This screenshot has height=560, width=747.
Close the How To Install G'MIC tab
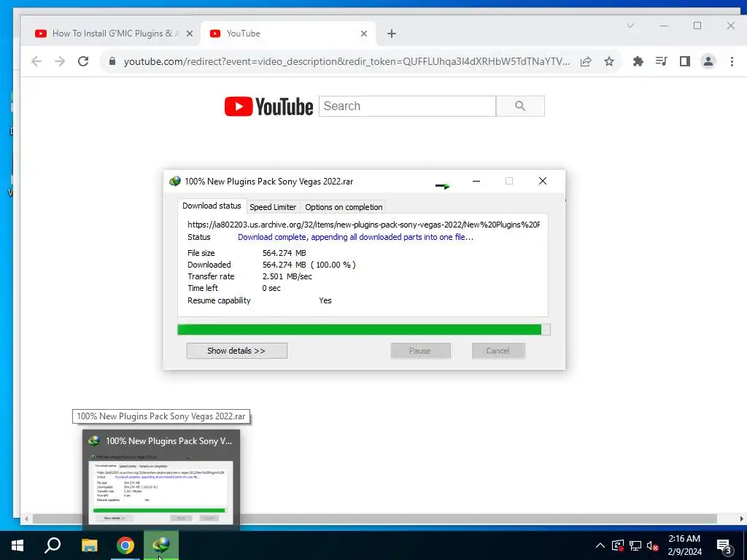190,34
